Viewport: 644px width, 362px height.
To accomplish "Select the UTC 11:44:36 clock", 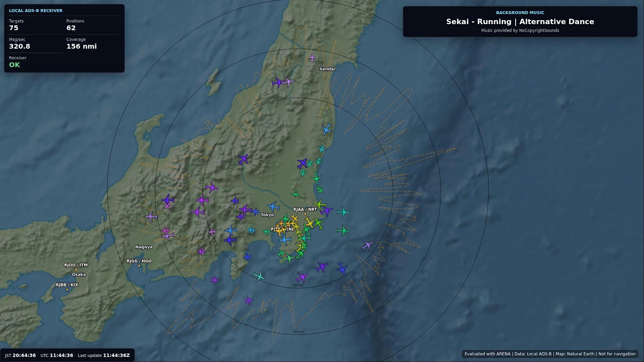I will pyautogui.click(x=57, y=355).
